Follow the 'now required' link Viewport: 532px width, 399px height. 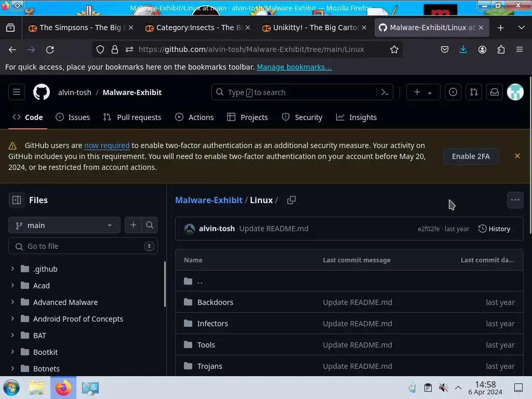tap(107, 145)
